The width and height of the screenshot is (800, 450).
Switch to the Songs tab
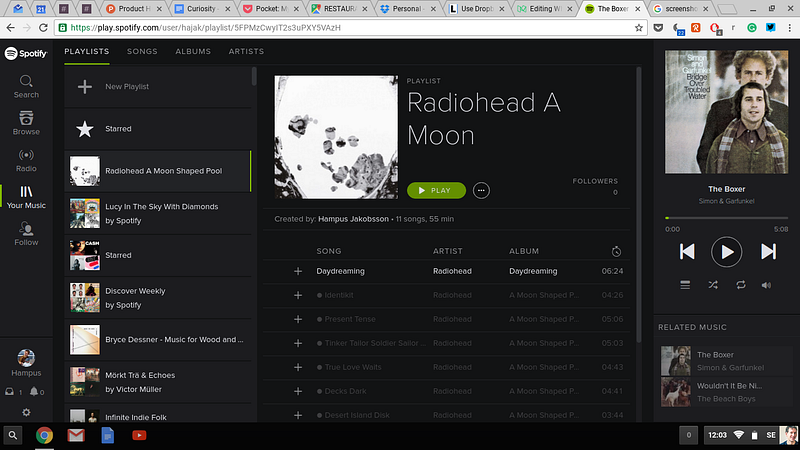click(142, 52)
